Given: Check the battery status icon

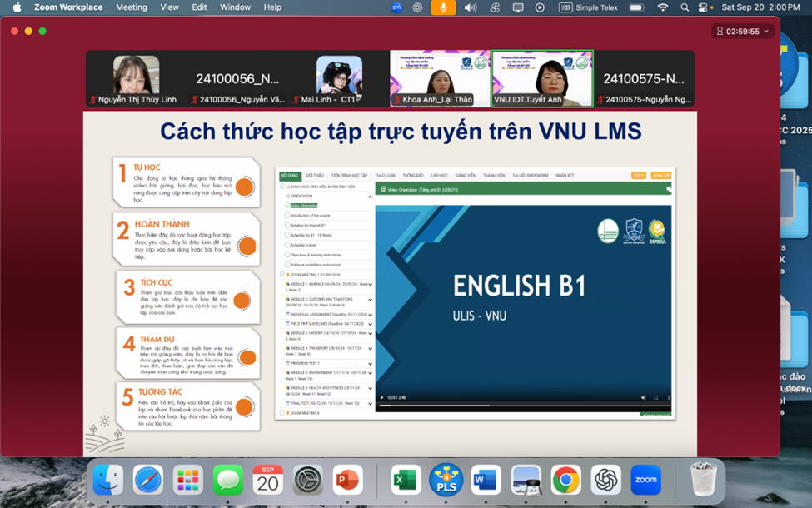Looking at the screenshot, I should coord(637,7).
